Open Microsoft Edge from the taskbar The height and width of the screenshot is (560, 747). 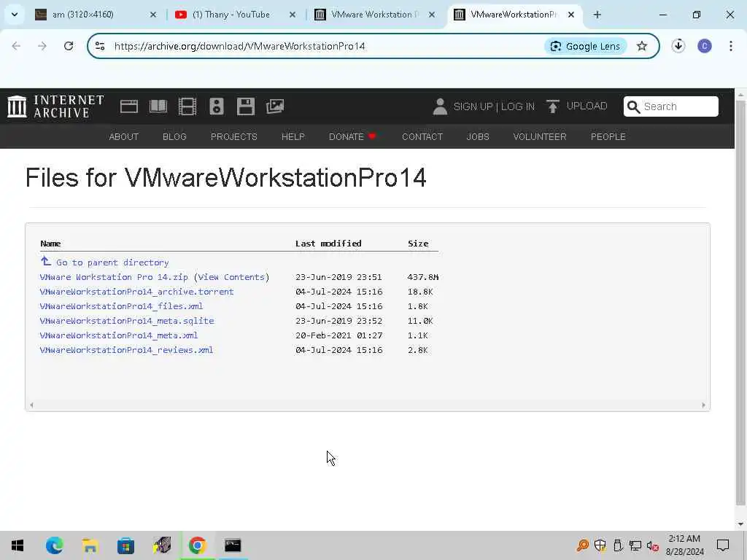coord(54,545)
